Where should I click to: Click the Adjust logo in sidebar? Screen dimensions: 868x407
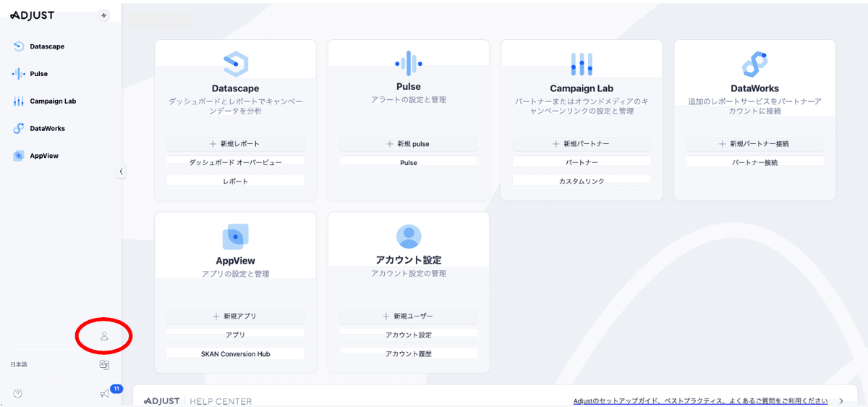32,15
